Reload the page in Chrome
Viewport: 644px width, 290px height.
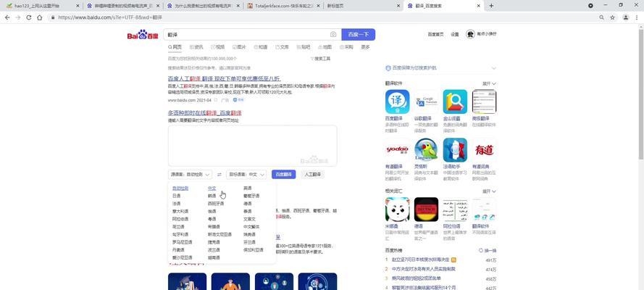click(x=29, y=17)
